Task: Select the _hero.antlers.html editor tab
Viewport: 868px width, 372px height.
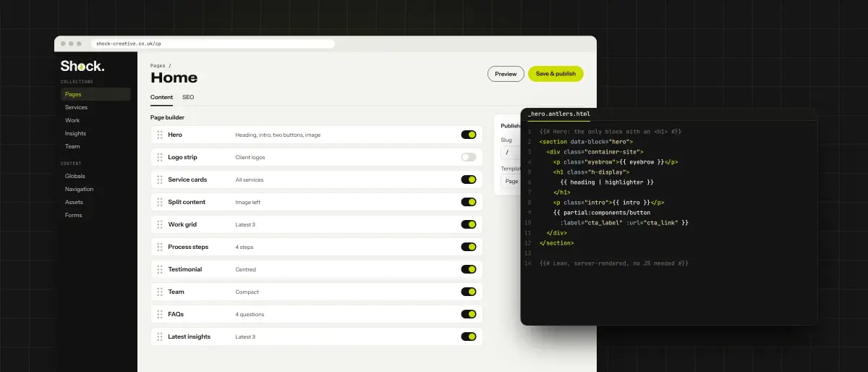Action: [x=559, y=114]
